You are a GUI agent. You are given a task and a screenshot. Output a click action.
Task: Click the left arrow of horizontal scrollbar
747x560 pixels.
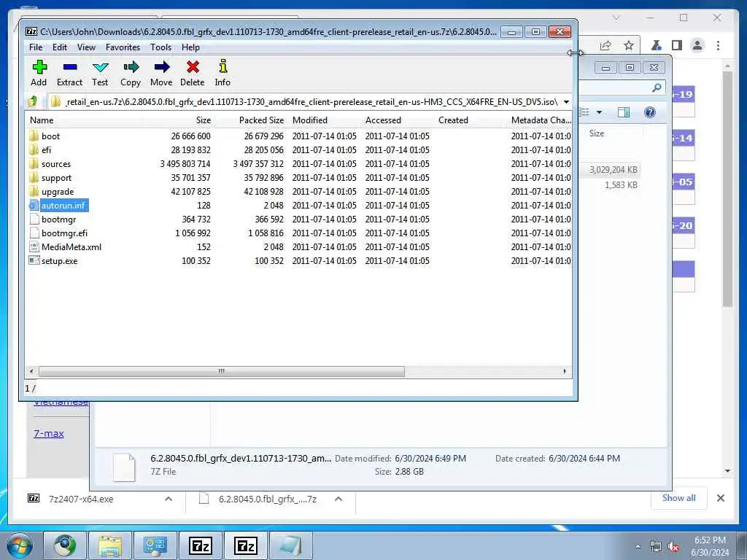pos(31,371)
